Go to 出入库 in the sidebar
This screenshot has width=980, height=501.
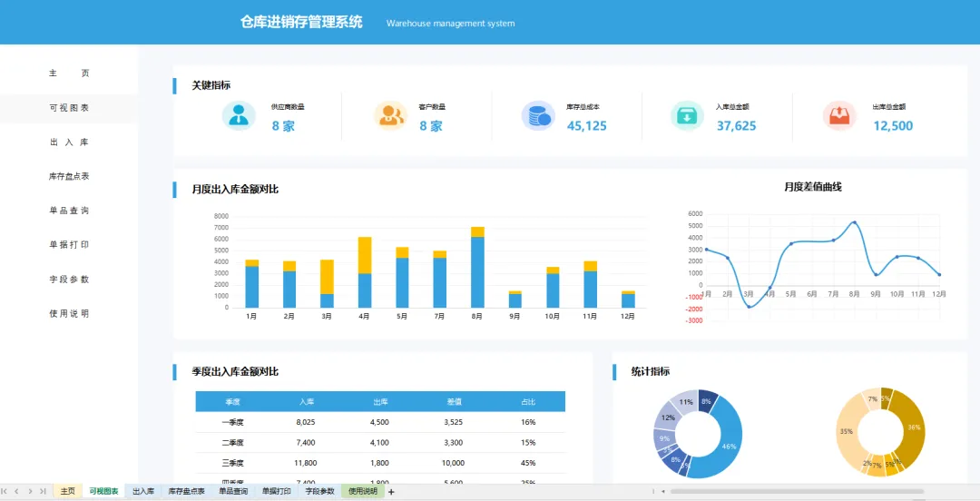coord(69,142)
